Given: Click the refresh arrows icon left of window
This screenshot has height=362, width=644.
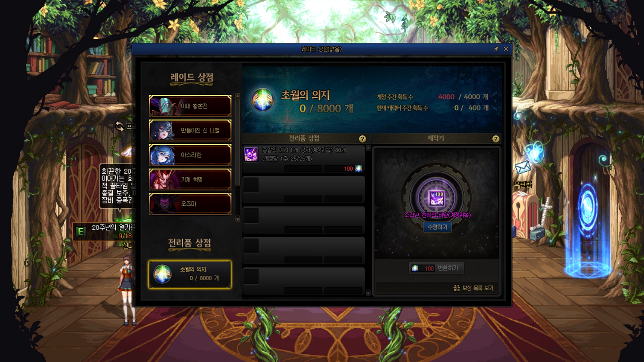Looking at the screenshot, I should pyautogui.click(x=120, y=126).
